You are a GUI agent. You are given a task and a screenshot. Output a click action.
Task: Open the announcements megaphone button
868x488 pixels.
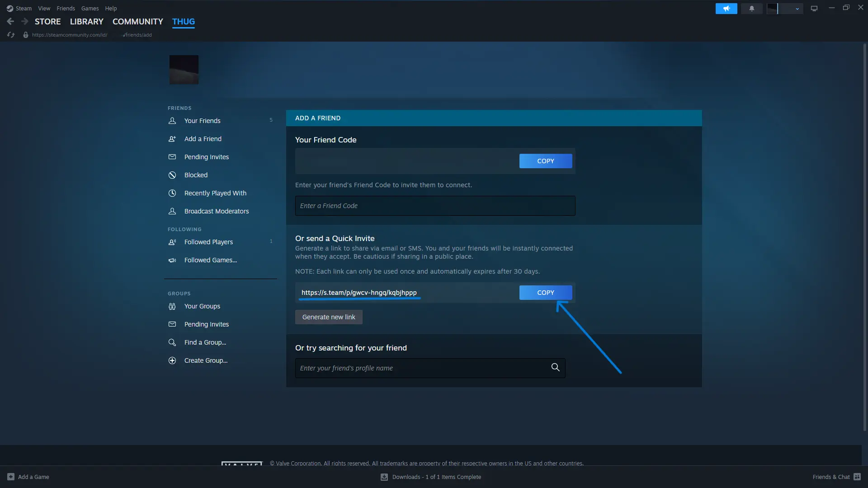[x=726, y=9]
